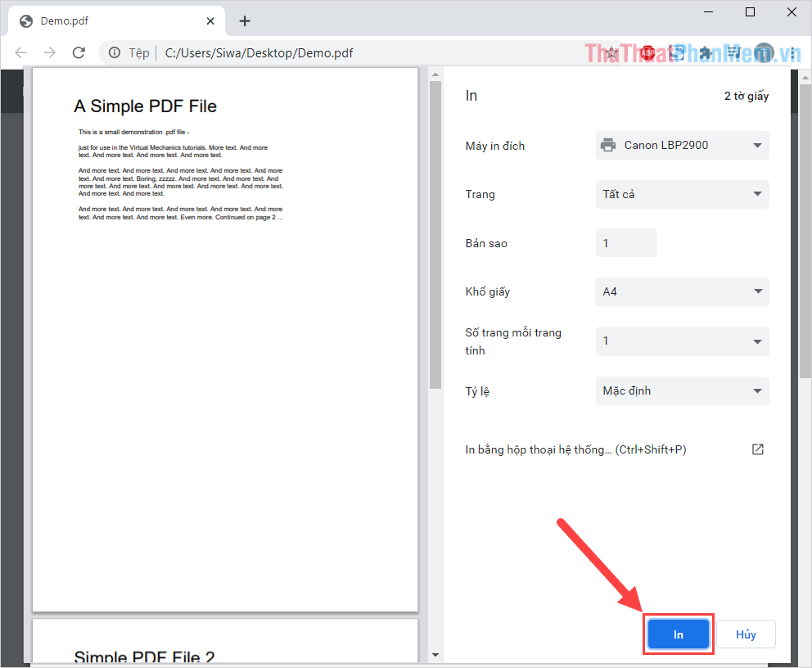
Task: Switch to the Demo.pdf tab
Action: [106, 20]
